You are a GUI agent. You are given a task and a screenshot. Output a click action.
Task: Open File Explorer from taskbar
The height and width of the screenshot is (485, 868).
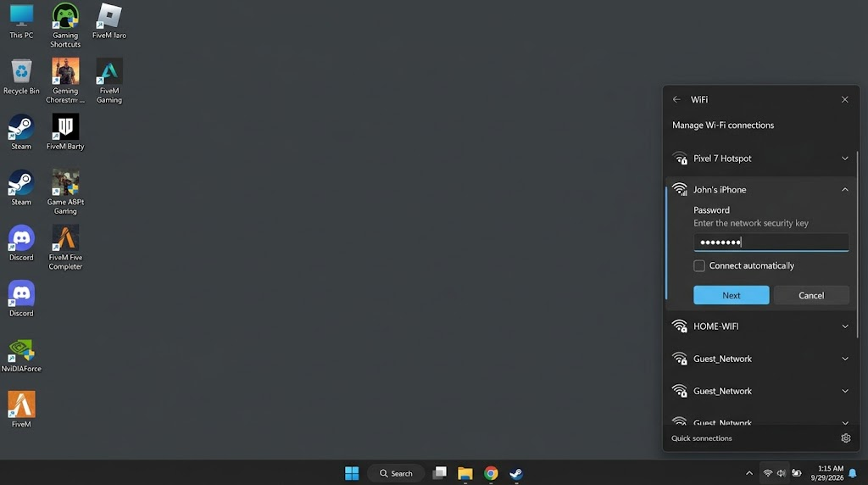point(465,473)
